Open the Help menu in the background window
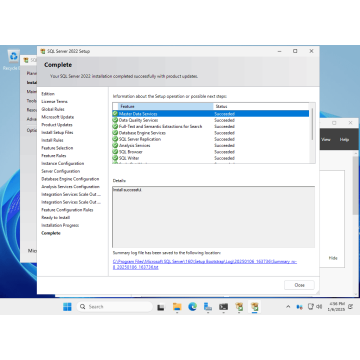This screenshot has height=360, width=360. pos(344,140)
